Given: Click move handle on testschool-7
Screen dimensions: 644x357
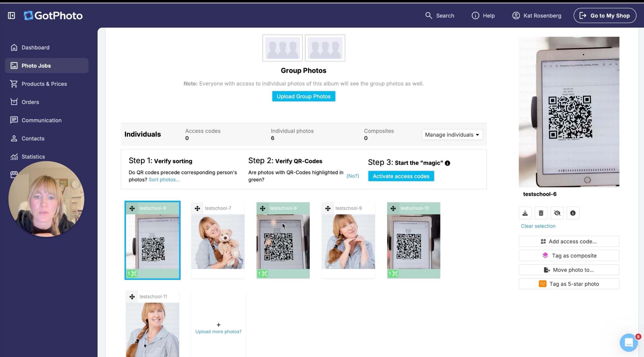Looking at the screenshot, I should tap(197, 208).
